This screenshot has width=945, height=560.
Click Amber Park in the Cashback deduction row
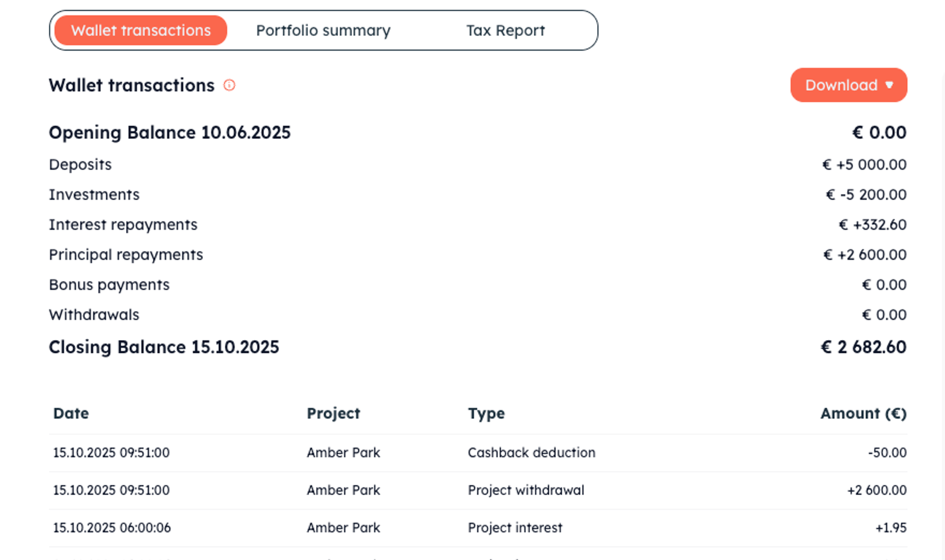[x=343, y=453]
